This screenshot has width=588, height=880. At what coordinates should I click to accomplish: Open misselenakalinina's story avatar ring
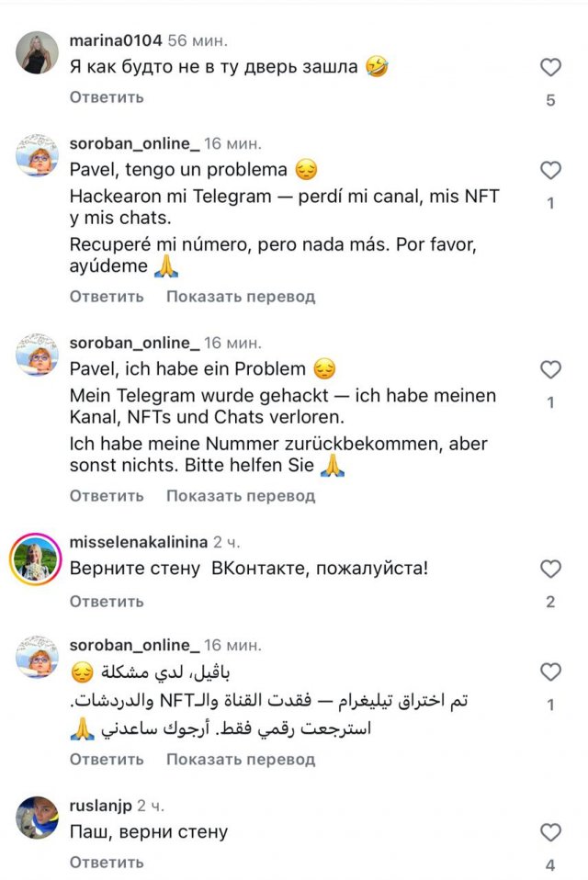38,559
